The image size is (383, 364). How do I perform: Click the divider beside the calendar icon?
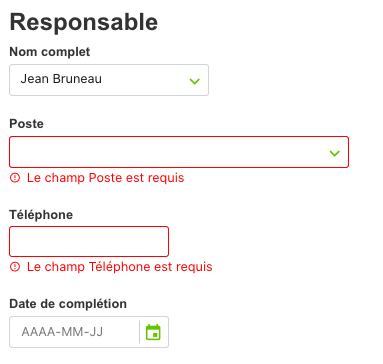tap(139, 332)
